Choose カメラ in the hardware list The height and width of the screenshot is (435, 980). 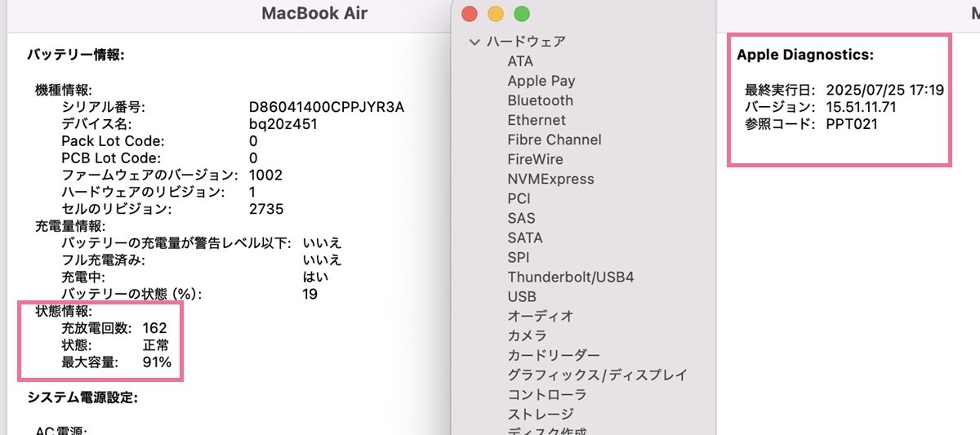[527, 335]
